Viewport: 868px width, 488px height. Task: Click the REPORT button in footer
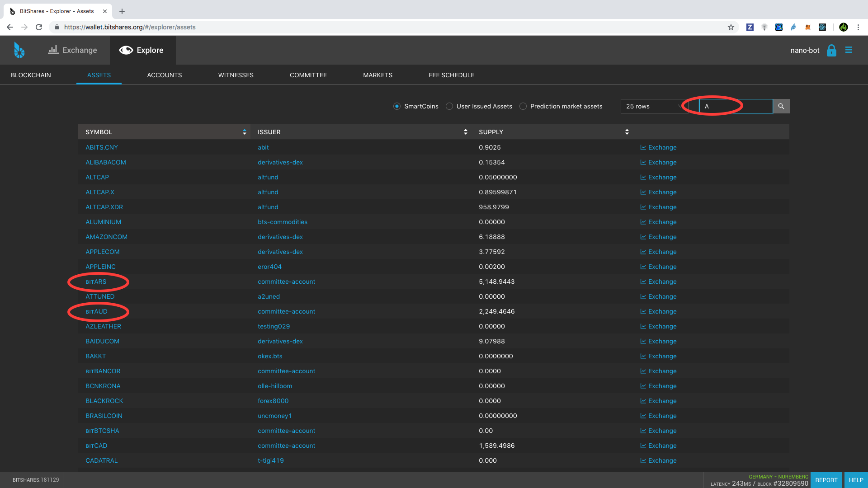tap(826, 480)
